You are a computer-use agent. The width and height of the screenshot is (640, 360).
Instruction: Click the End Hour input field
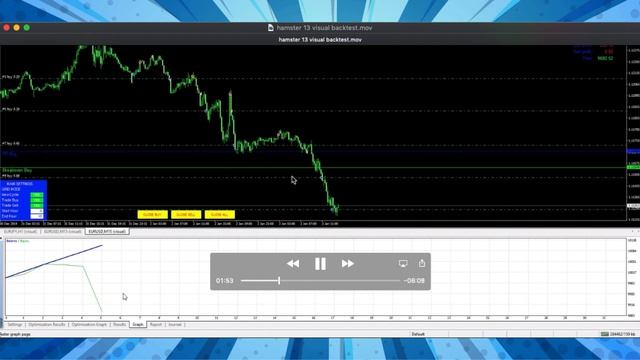37,216
